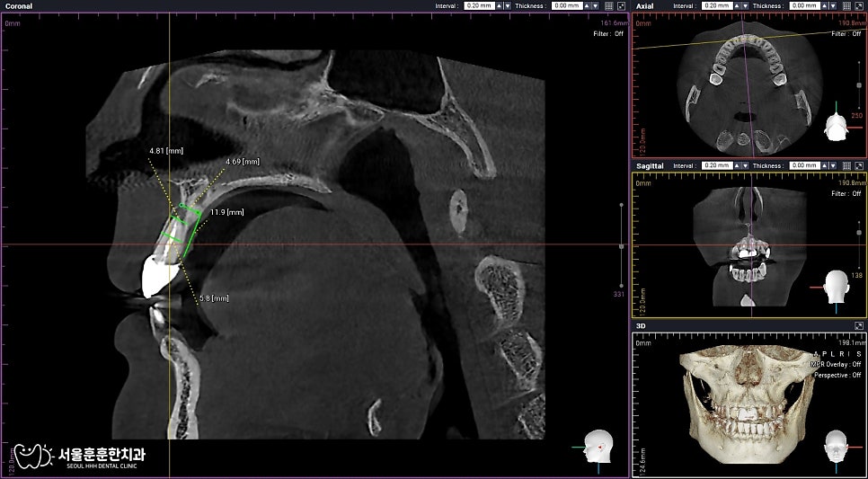The height and width of the screenshot is (479, 868).
Task: Click the Coronal Interval 0.20 mm field
Action: point(479,6)
